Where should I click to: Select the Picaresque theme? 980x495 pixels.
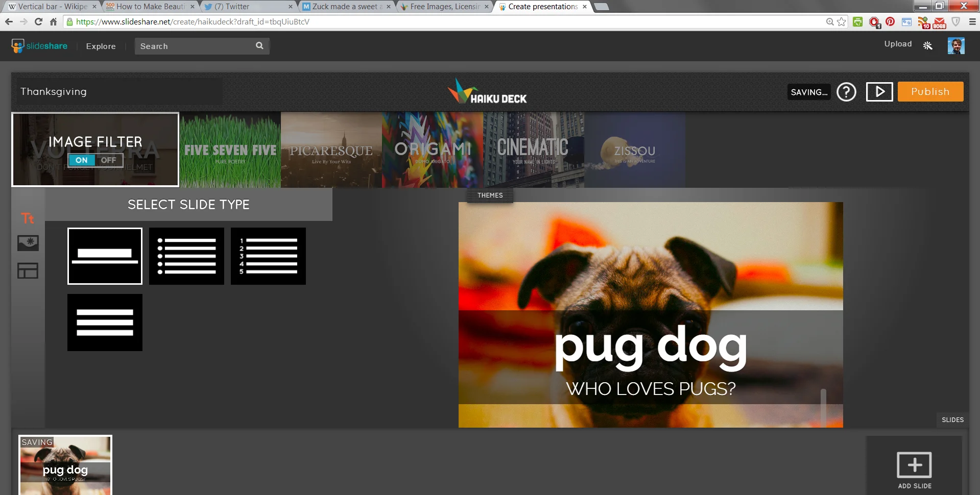331,150
